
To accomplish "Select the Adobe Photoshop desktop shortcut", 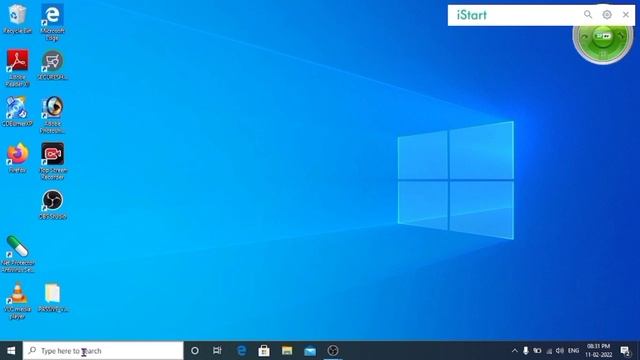I will (52, 114).
